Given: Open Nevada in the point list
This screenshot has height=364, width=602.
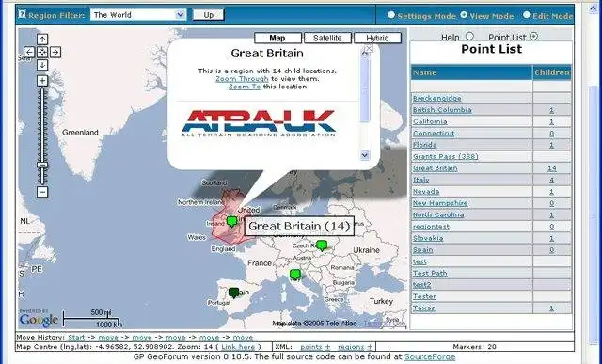Looking at the screenshot, I should (x=426, y=192).
